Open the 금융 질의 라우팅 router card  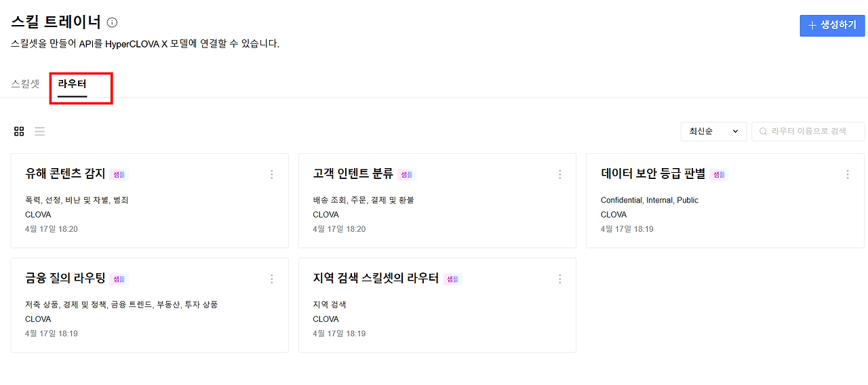(150, 305)
